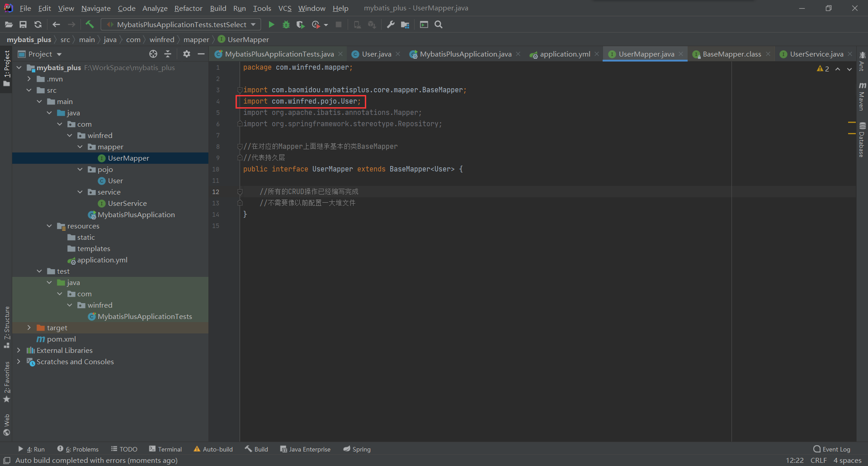868x466 pixels.
Task: Open settings via the wrench icon
Action: tap(391, 24)
